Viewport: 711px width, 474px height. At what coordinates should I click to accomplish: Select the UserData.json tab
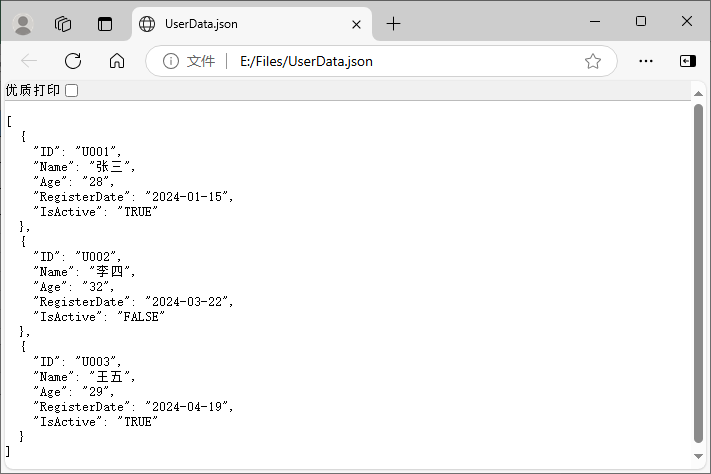[252, 24]
